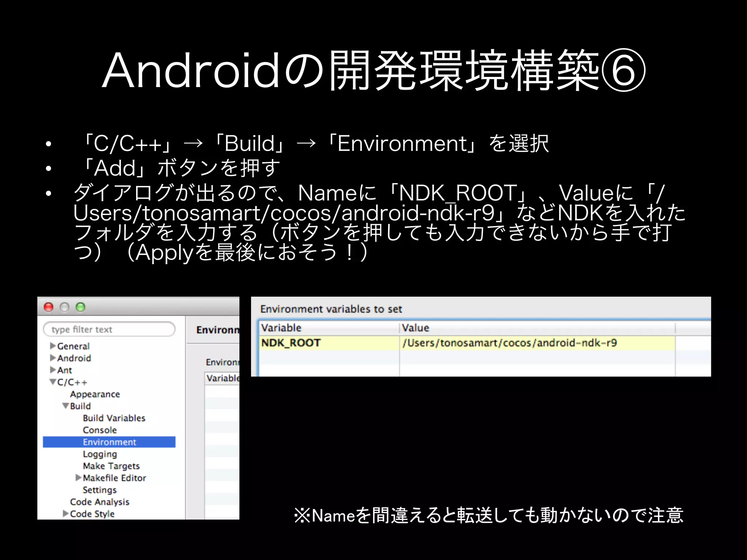Viewport: 747px width, 560px height.
Task: Select the Console preferences item
Action: pos(100,430)
